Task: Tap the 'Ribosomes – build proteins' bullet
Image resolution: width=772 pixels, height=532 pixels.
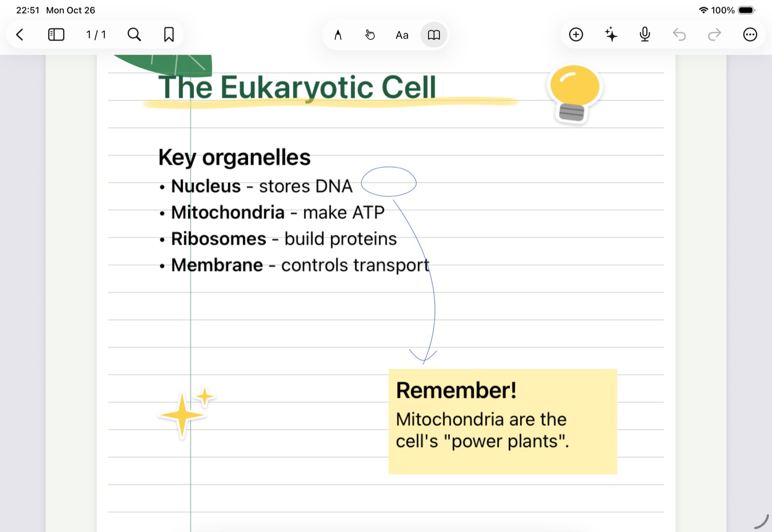Action: 277,239
